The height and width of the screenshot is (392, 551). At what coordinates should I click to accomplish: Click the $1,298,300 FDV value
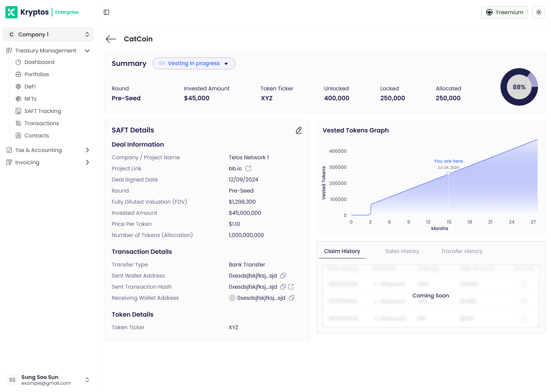point(242,202)
